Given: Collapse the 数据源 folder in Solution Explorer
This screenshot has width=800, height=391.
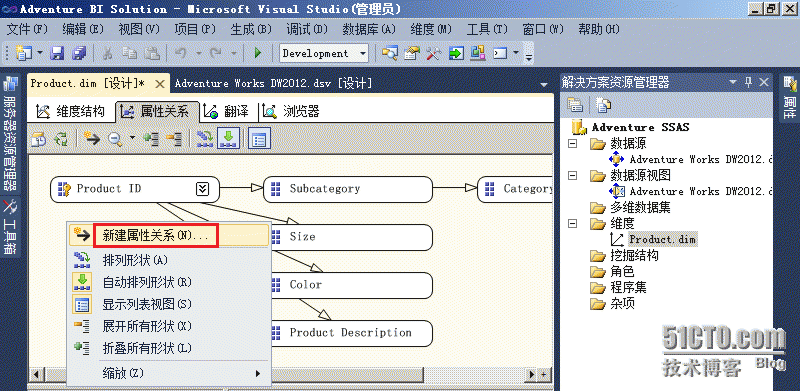Looking at the screenshot, I should 572,143.
